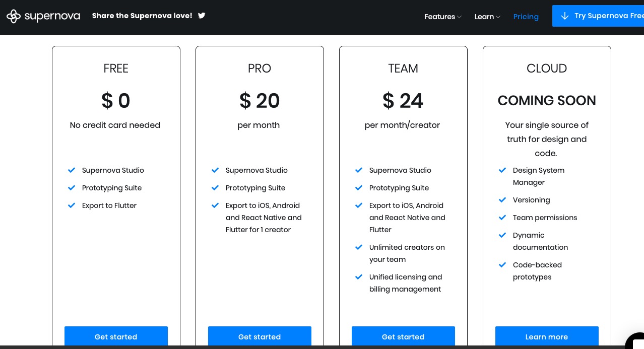Click Learn more under the CLOUD plan
The width and height of the screenshot is (644, 349).
tap(547, 336)
